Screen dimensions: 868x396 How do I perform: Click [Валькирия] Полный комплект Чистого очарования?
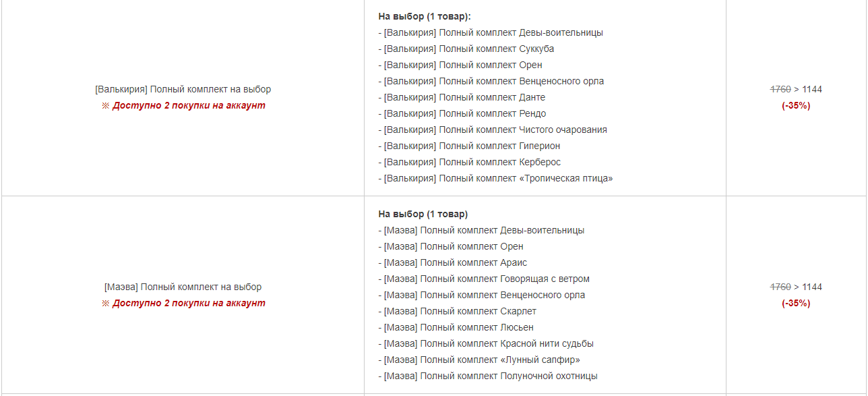point(493,130)
